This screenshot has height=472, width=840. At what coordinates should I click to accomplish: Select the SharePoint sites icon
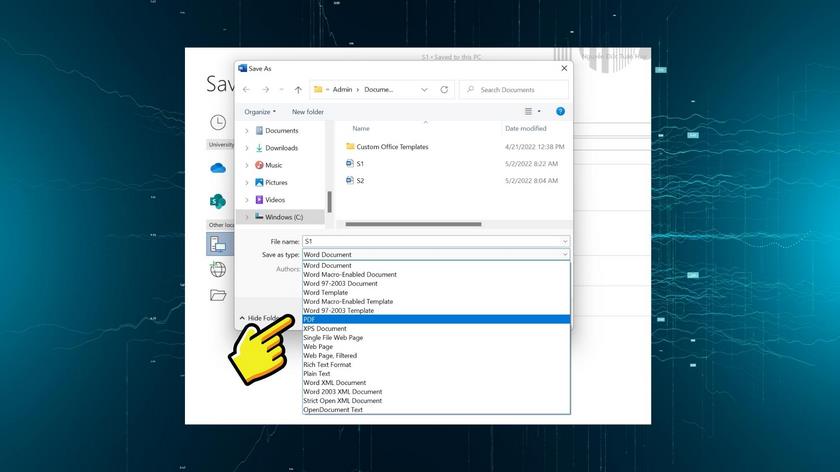click(x=218, y=201)
